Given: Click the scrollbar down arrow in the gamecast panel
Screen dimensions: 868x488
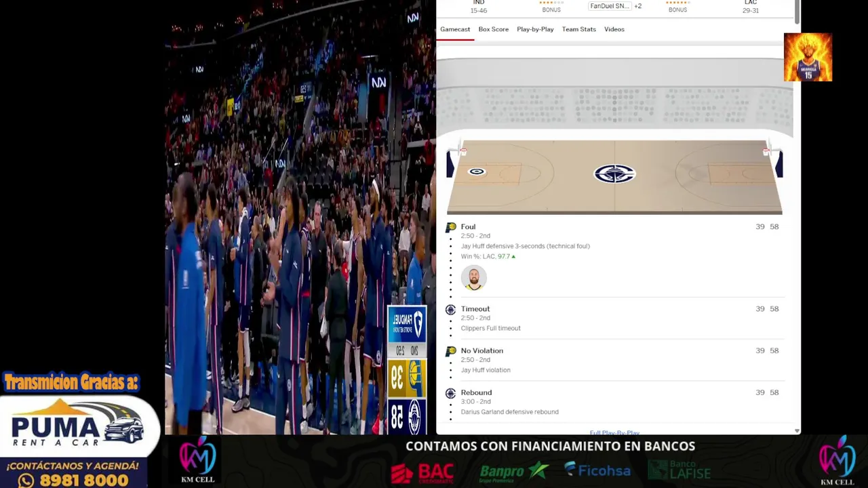Looking at the screenshot, I should click(x=797, y=430).
